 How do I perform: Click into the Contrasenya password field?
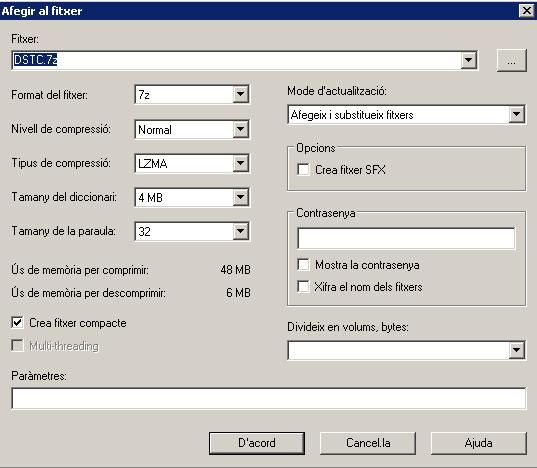click(406, 238)
